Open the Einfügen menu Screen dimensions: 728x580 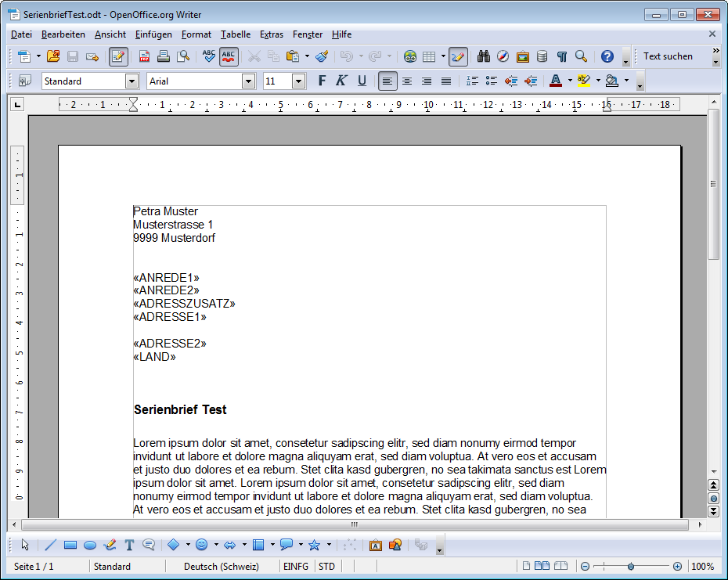coord(153,34)
